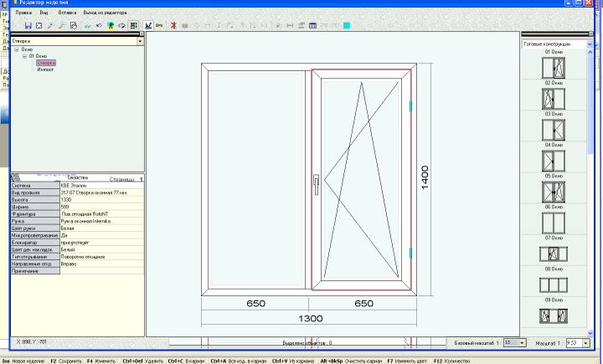Click the undo arrow toolbar icon

(x=99, y=26)
